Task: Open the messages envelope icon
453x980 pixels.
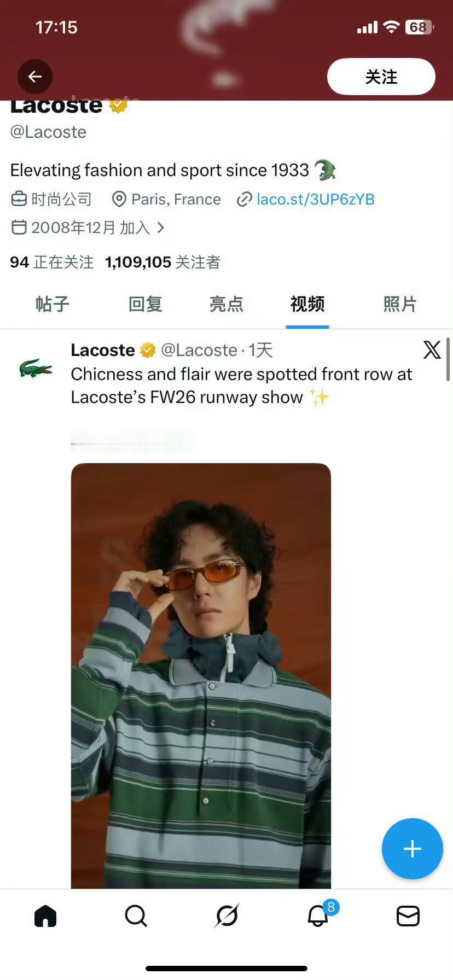Action: coord(408,916)
